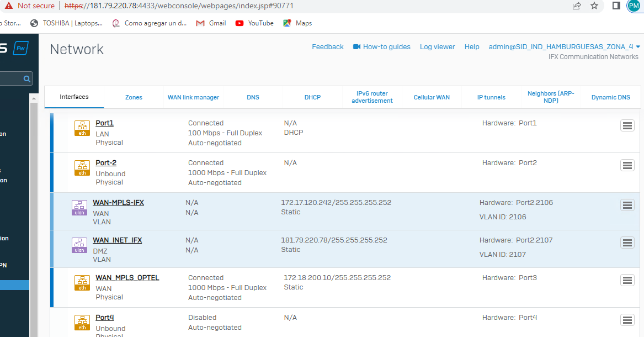
Task: Click the Port4 interface name
Action: click(104, 318)
